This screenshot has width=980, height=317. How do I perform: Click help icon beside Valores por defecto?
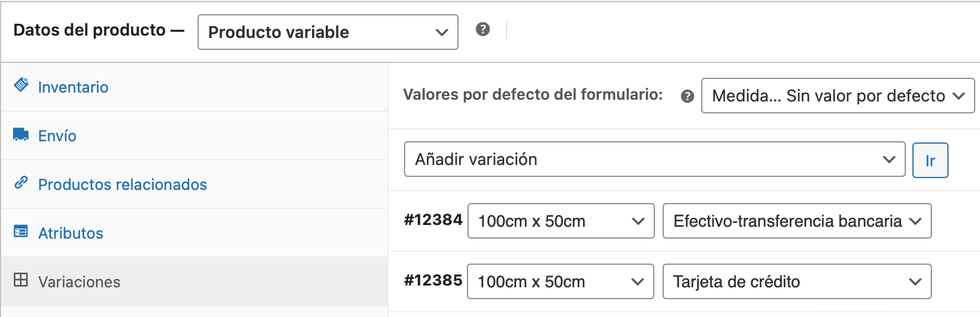687,96
